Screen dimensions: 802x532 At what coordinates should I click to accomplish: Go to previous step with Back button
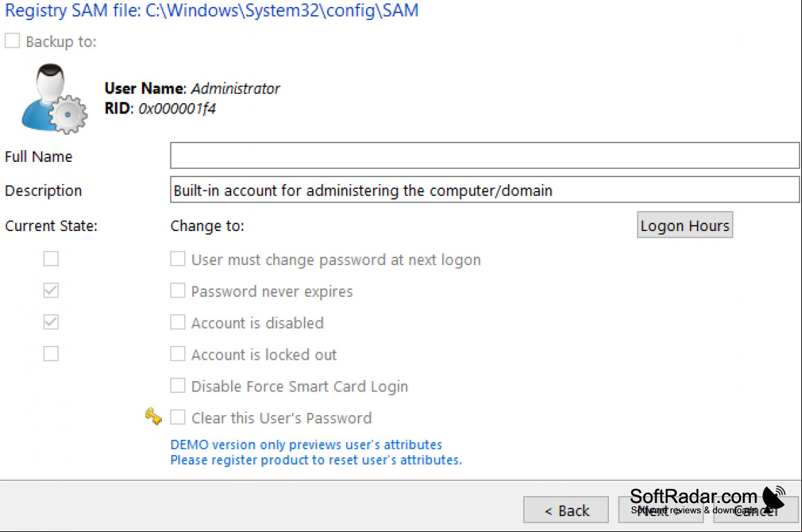pyautogui.click(x=566, y=510)
